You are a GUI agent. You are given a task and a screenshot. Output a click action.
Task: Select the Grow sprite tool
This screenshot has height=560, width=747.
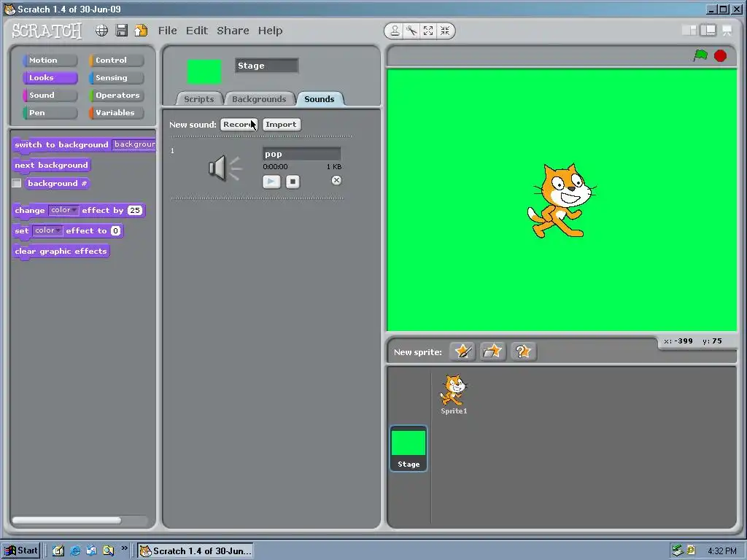[428, 31]
